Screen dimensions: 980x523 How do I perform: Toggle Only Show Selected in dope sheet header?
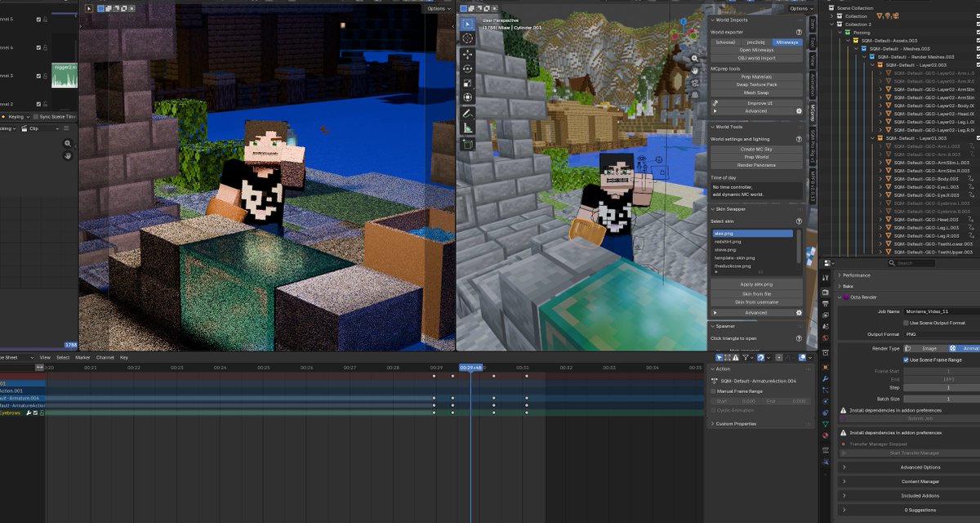coord(719,357)
